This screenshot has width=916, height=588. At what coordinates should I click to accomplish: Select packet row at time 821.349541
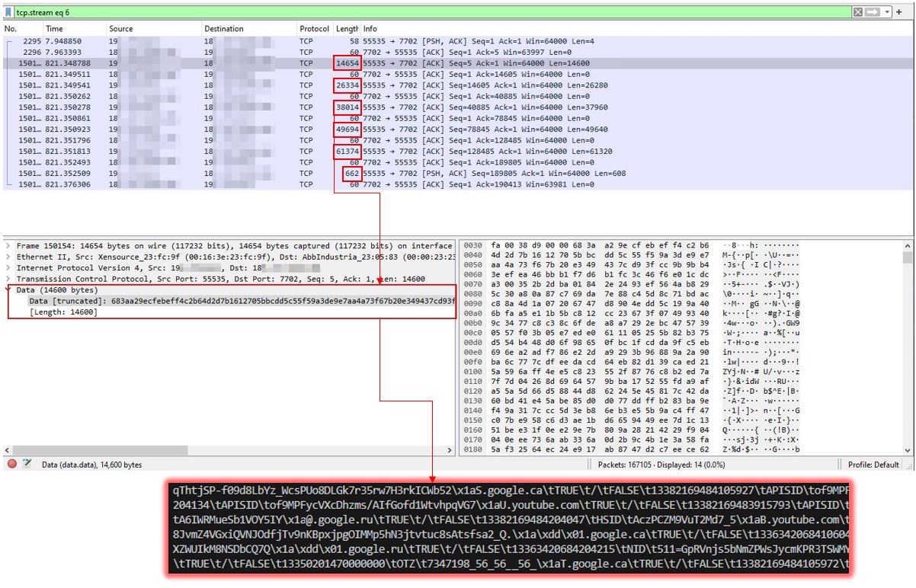pos(457,85)
